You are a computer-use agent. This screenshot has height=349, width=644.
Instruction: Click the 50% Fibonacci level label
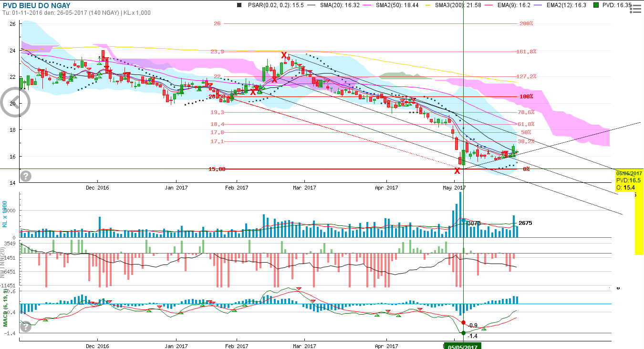coord(526,132)
